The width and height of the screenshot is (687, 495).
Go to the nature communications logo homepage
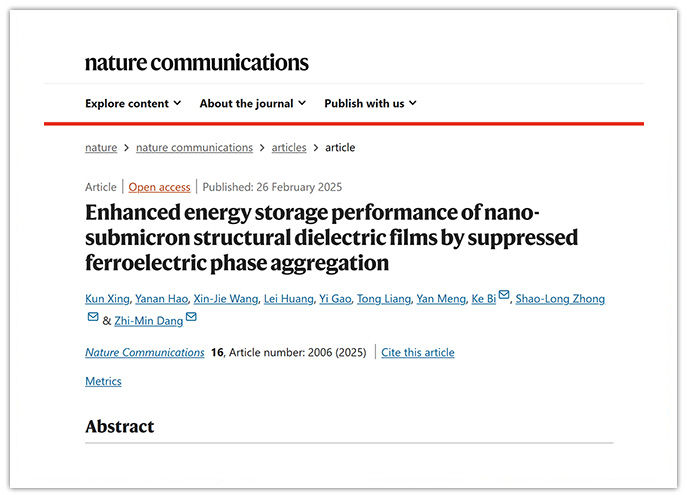197,62
